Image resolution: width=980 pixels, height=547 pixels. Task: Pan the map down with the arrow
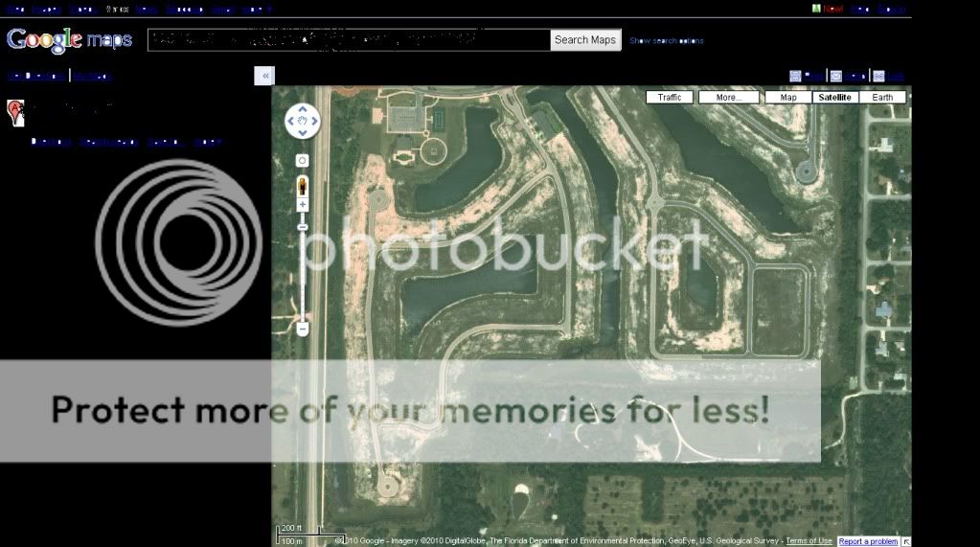coord(303,133)
